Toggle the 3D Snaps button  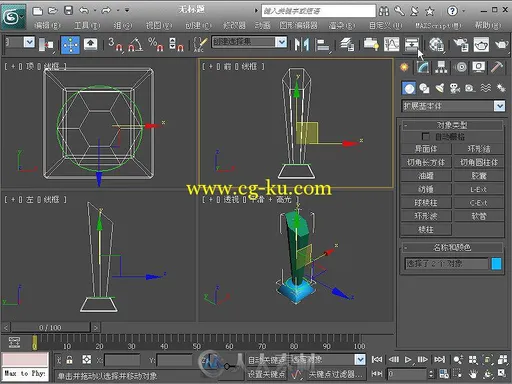pos(115,45)
